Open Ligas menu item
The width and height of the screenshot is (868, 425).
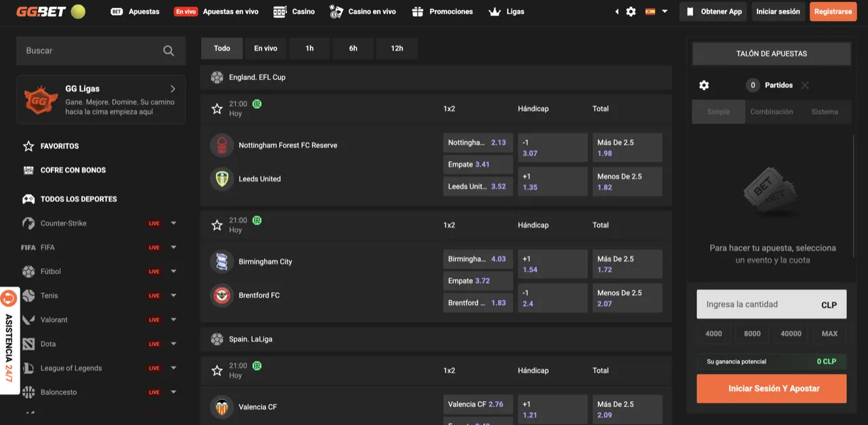507,12
